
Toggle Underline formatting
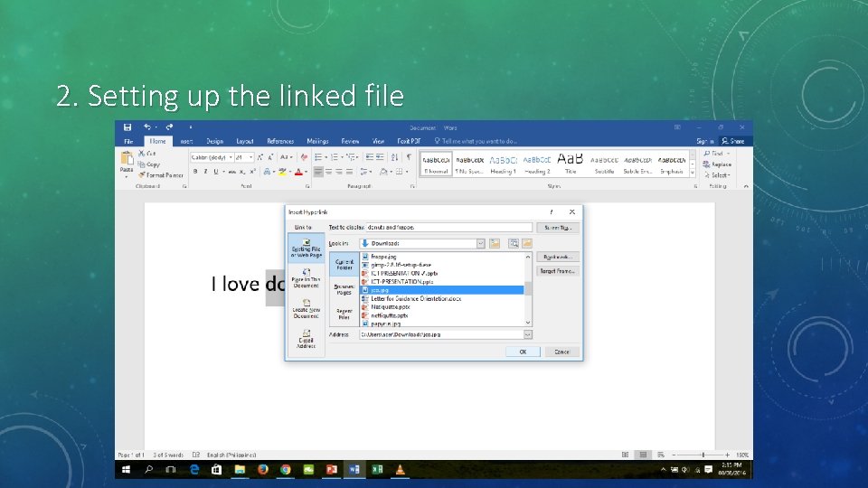(216, 172)
